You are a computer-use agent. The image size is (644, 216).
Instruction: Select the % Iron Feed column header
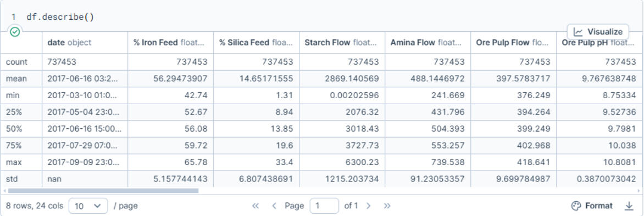coord(170,43)
